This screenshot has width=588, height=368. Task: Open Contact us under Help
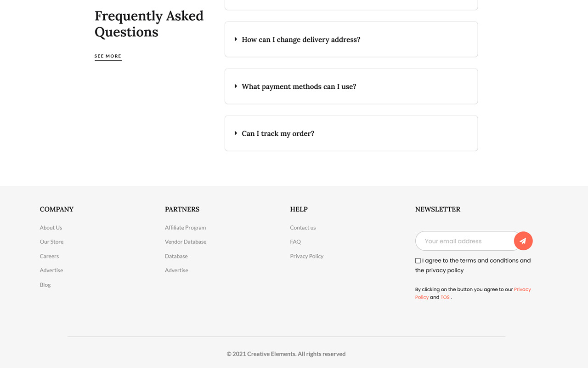(303, 228)
